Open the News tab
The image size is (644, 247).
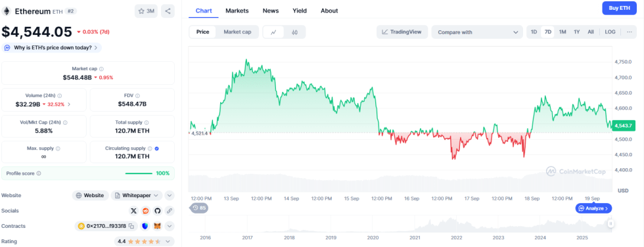coord(271,11)
